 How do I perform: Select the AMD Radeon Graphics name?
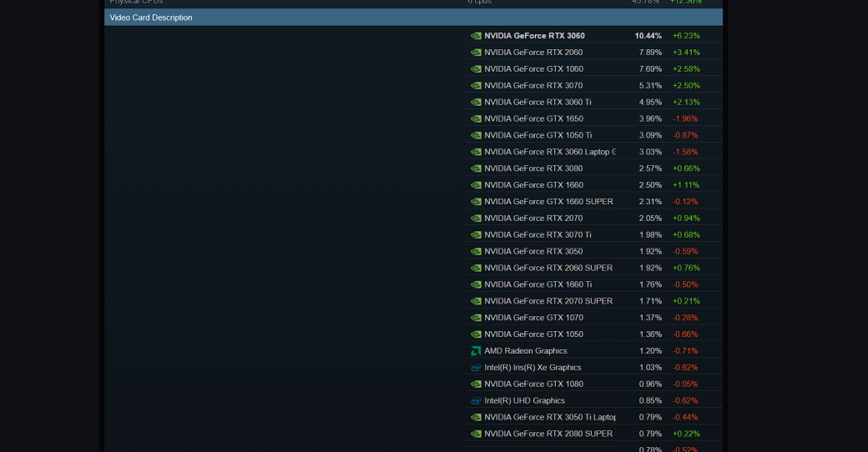pyautogui.click(x=525, y=351)
